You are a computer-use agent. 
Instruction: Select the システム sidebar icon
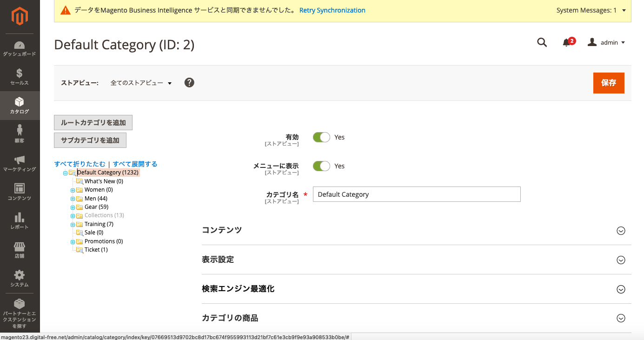coord(20,275)
